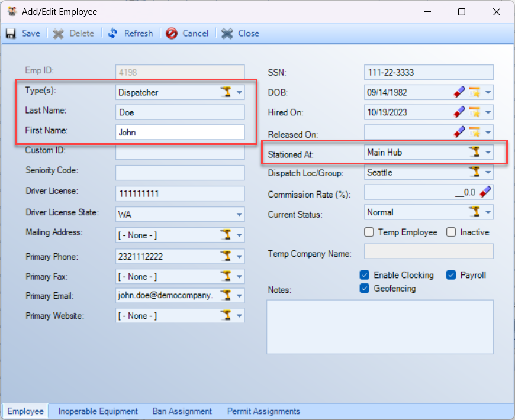
Task: Go to the Ban Assignment tab
Action: click(x=182, y=411)
